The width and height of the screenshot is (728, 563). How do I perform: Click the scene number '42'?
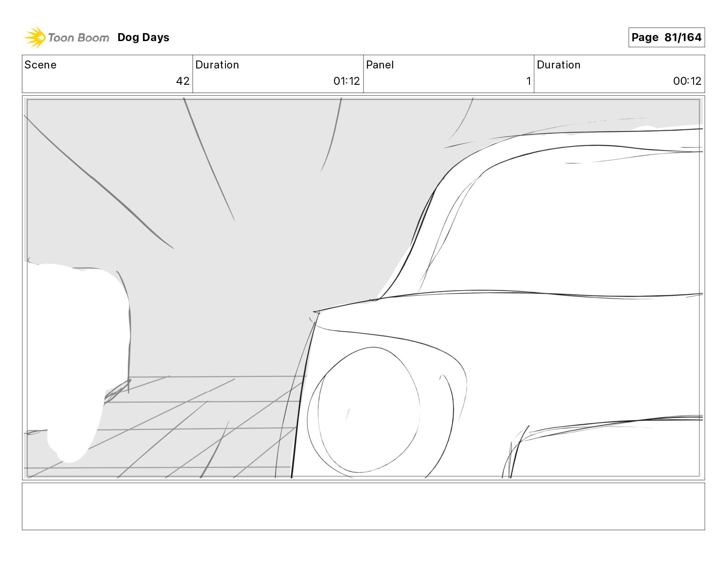pyautogui.click(x=183, y=81)
